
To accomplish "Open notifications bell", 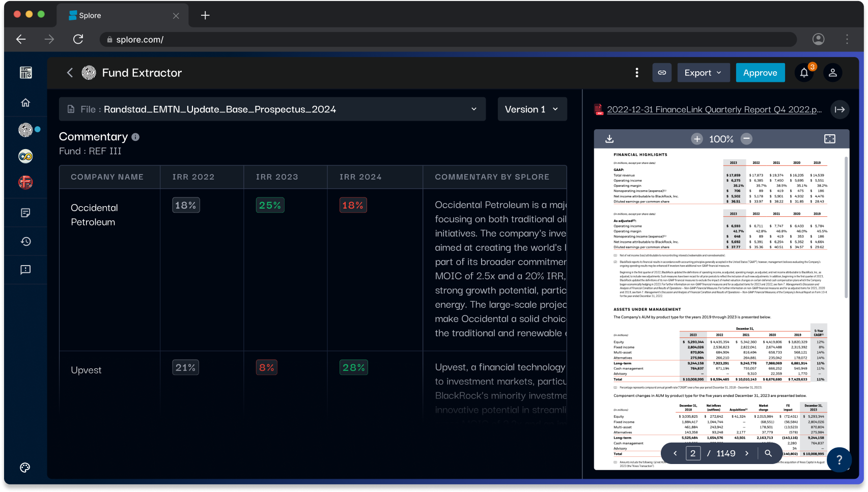I will coord(804,73).
